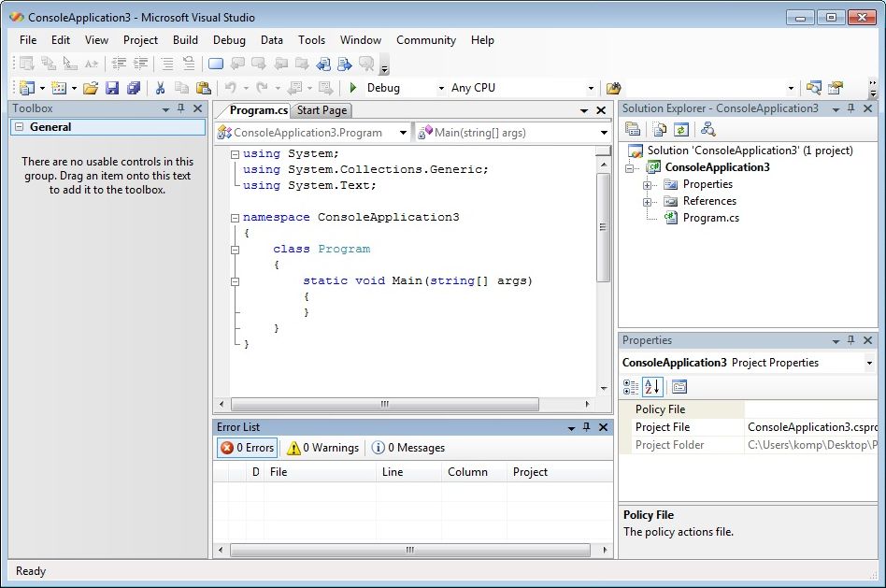Open the File menu

point(28,40)
